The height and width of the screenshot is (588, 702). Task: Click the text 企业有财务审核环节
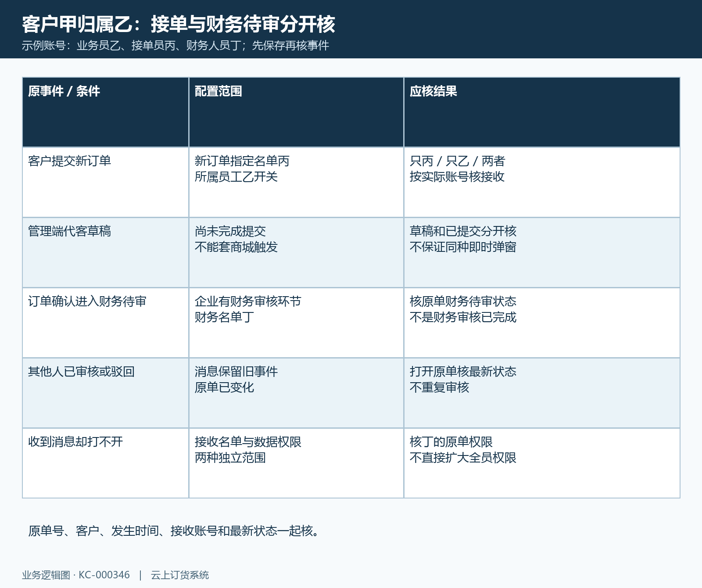[x=248, y=301]
